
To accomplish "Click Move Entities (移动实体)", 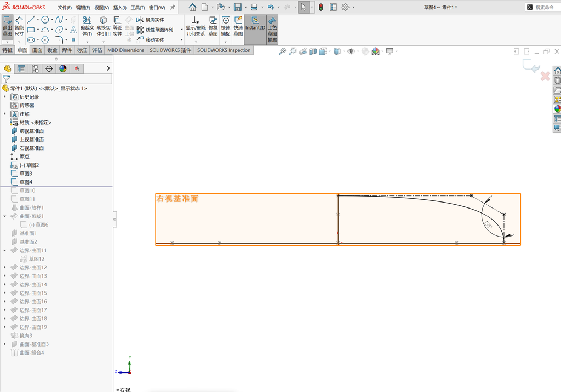I will [150, 40].
